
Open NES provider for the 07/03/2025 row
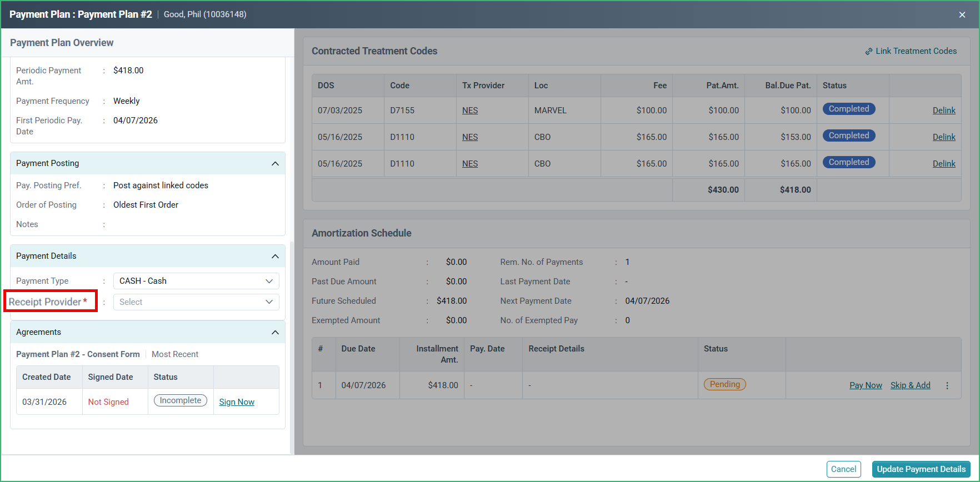click(x=470, y=111)
